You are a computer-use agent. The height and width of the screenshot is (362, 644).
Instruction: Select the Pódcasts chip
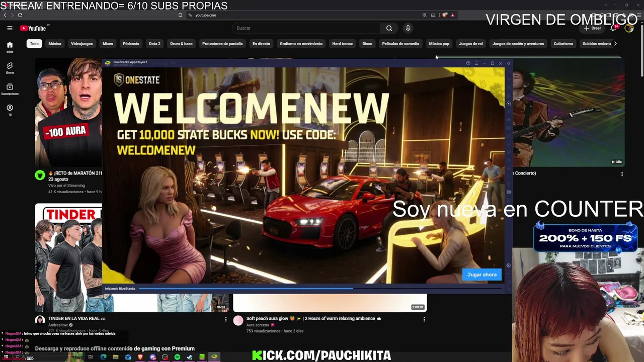point(131,44)
